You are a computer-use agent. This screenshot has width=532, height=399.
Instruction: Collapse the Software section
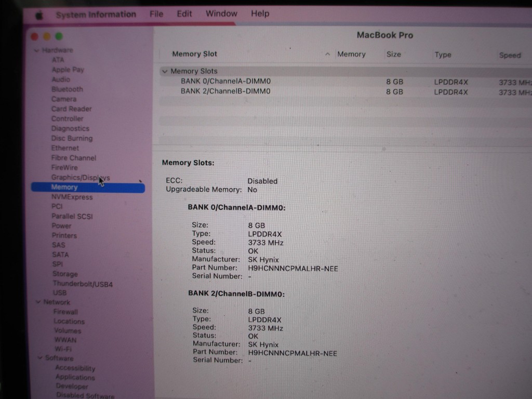coord(40,357)
